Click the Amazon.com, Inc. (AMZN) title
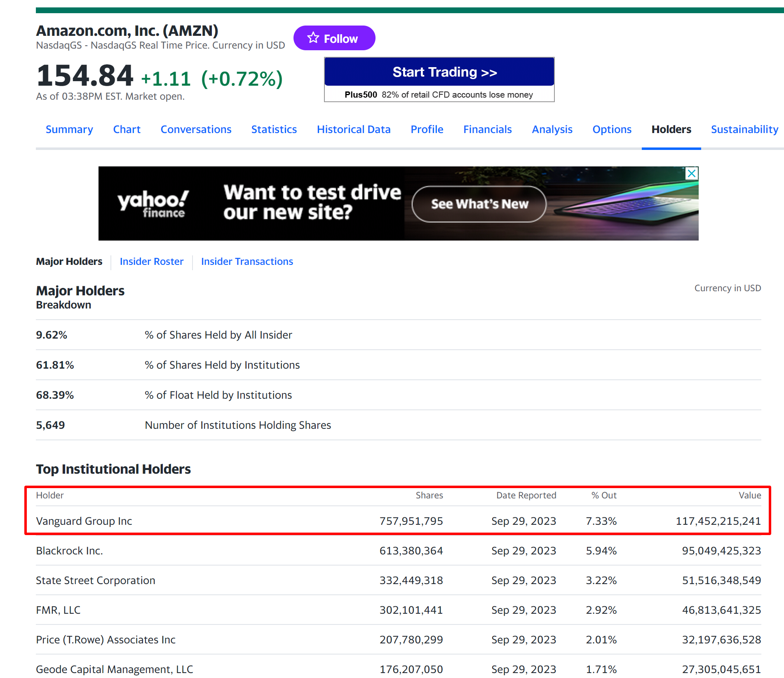Screen dimensions: 784x678 tap(127, 30)
